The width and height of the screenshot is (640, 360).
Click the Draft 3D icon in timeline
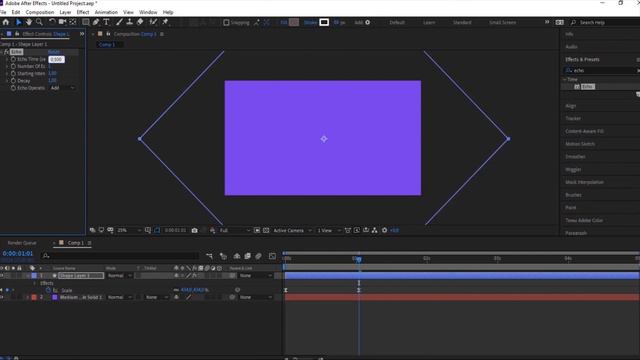[223, 256]
